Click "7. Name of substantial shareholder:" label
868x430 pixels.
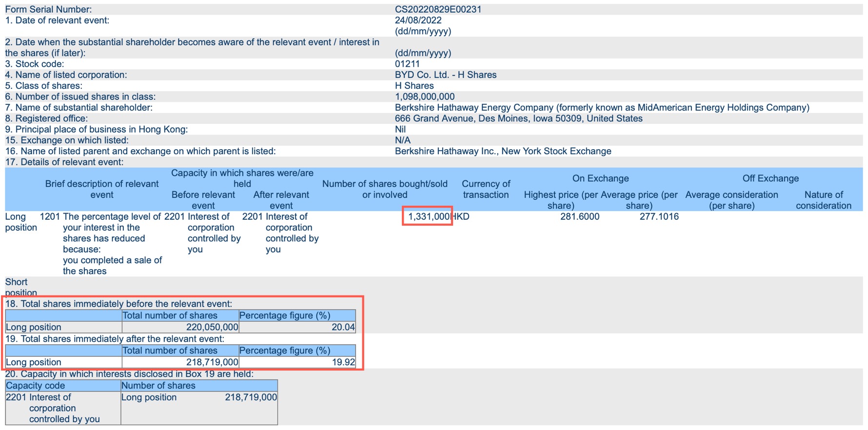(x=79, y=107)
